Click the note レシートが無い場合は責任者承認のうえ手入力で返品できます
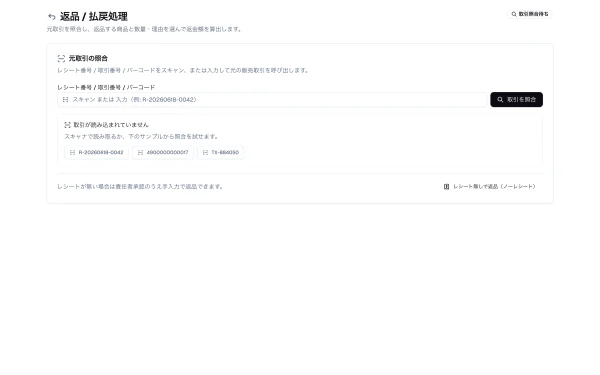The image size is (600, 375). coord(140,186)
